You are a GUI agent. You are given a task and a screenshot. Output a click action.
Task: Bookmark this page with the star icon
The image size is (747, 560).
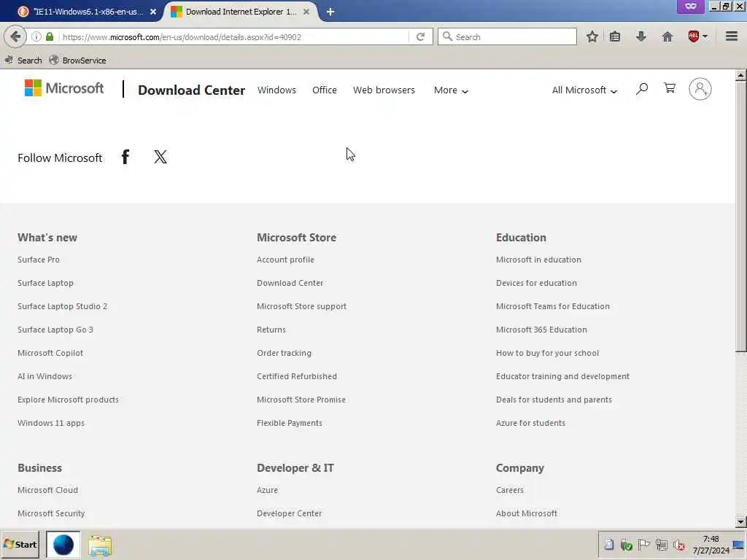point(592,36)
